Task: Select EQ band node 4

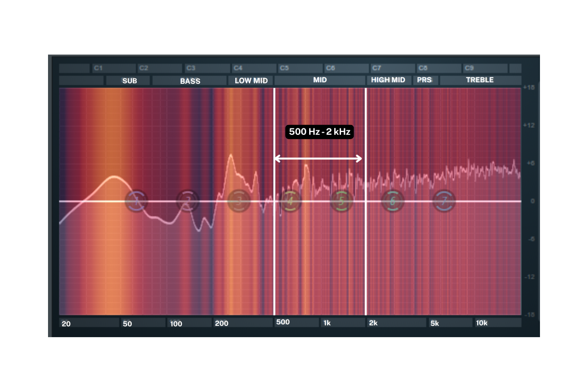Action: pos(290,200)
